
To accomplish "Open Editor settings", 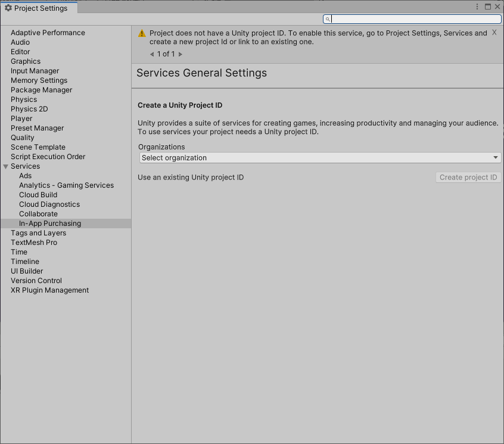I will pos(20,52).
